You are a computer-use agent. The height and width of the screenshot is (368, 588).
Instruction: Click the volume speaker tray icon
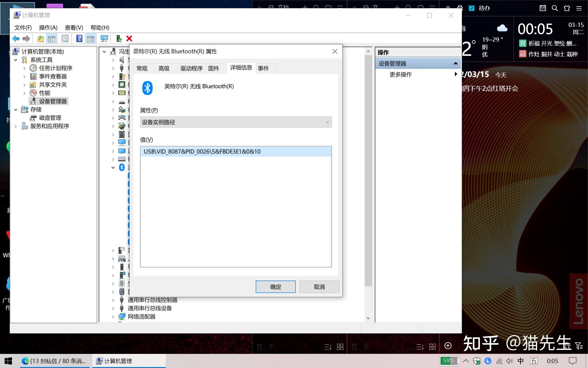[x=510, y=361]
